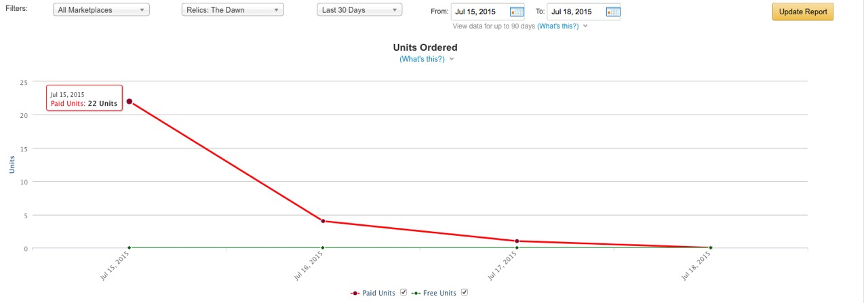Click What's this link beside 90 days note
This screenshot has width=868, height=303.
click(559, 26)
